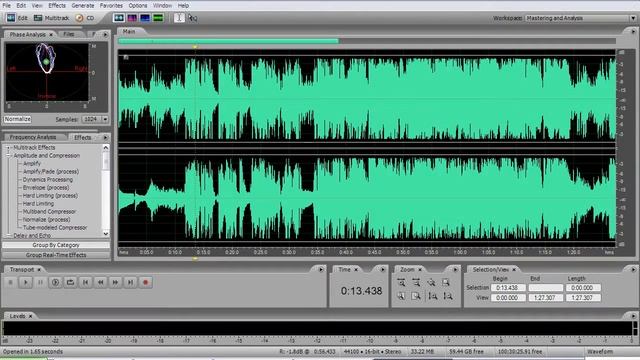Switch to the Effects panel tab
This screenshot has height=360, width=640.
click(x=82, y=138)
